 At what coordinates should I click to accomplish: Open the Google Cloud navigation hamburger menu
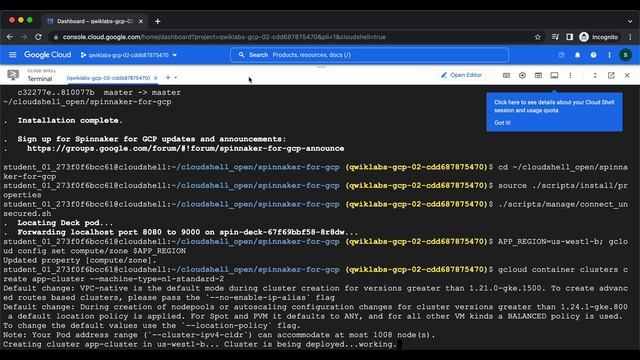pyautogui.click(x=13, y=55)
